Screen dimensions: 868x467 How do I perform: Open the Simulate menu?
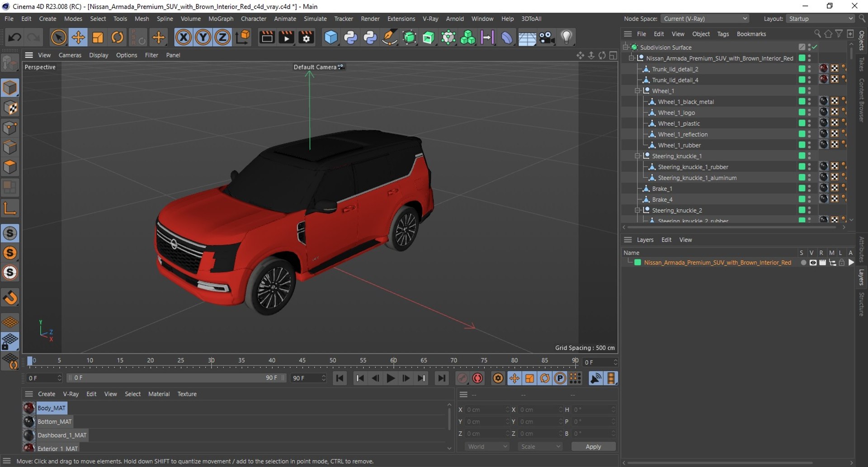[x=315, y=19]
